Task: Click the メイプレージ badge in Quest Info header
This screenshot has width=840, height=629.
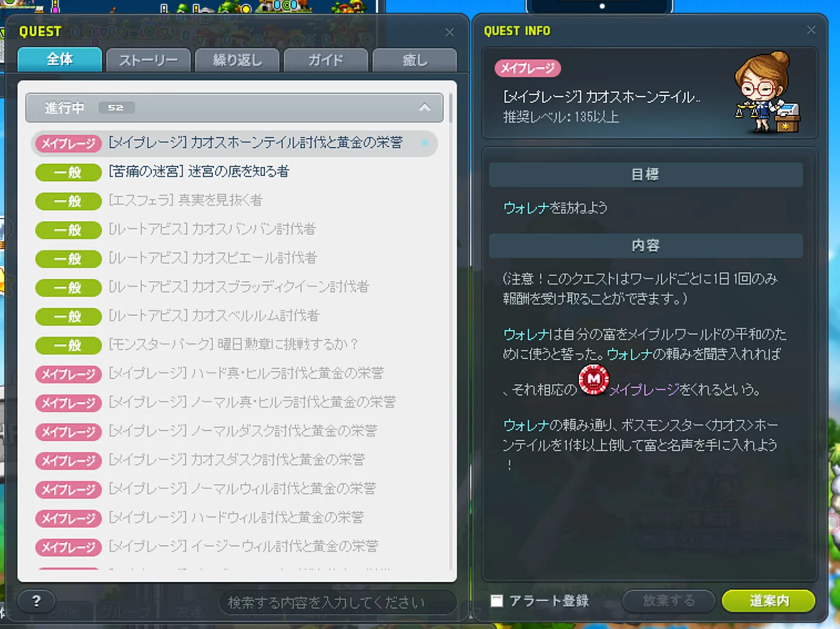Action: [527, 69]
